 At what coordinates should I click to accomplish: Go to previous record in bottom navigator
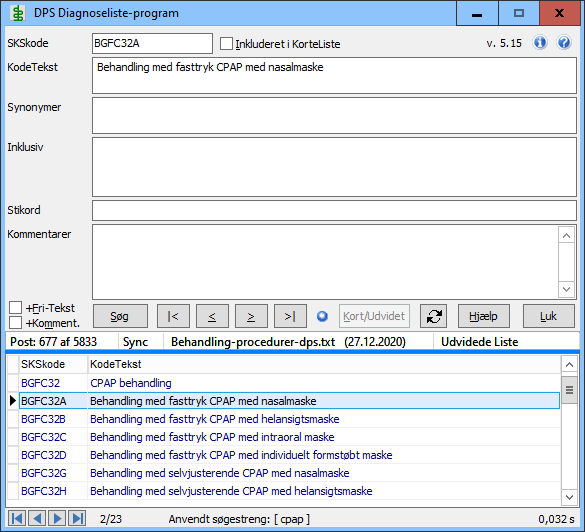pos(37,519)
